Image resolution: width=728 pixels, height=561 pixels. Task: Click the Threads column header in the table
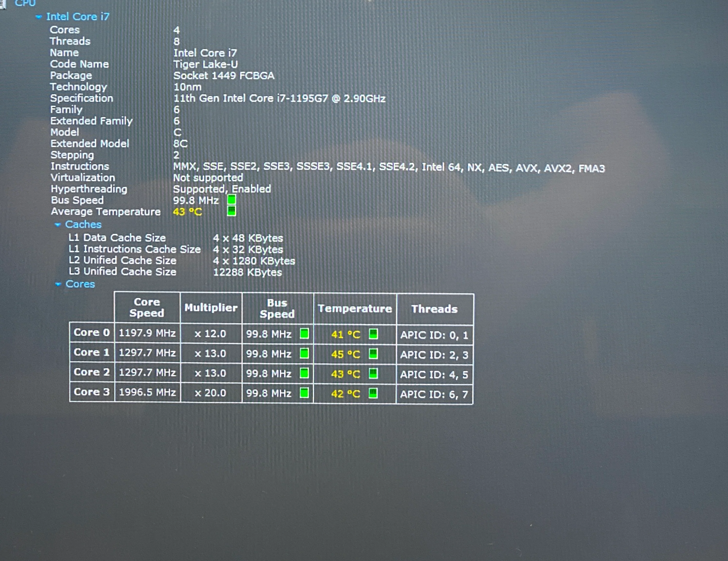coord(434,309)
